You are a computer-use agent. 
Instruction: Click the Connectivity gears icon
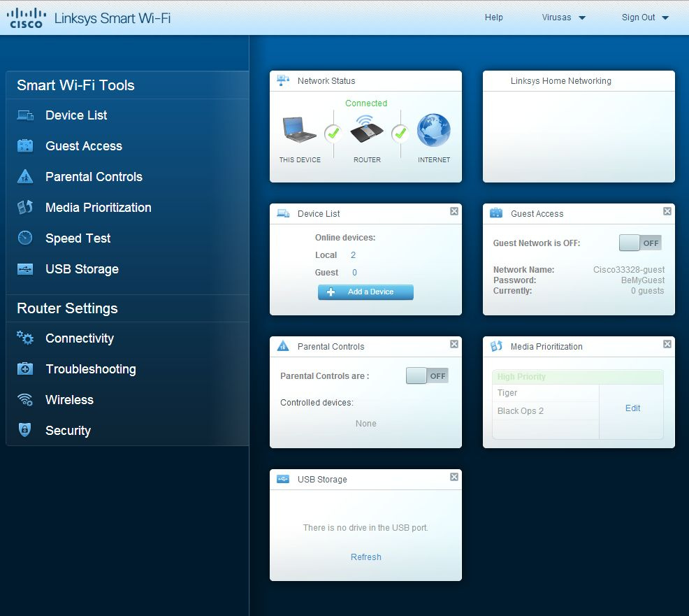point(25,338)
